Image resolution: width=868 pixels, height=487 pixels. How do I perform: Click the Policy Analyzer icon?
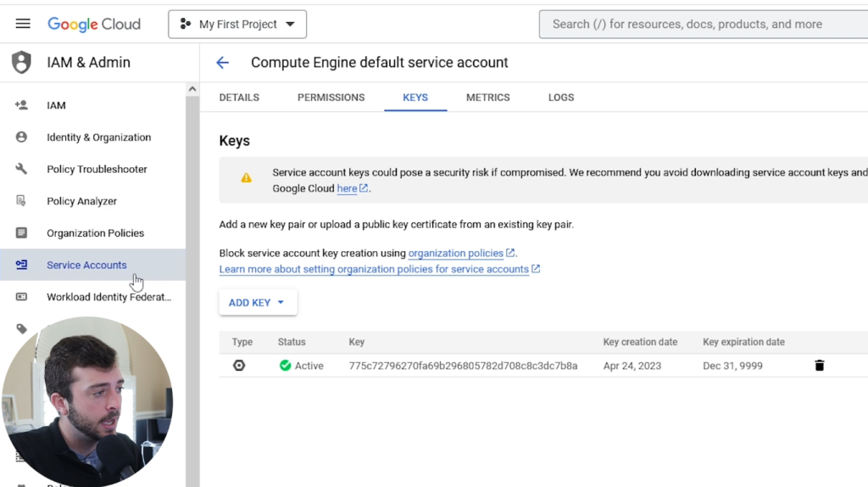point(21,201)
